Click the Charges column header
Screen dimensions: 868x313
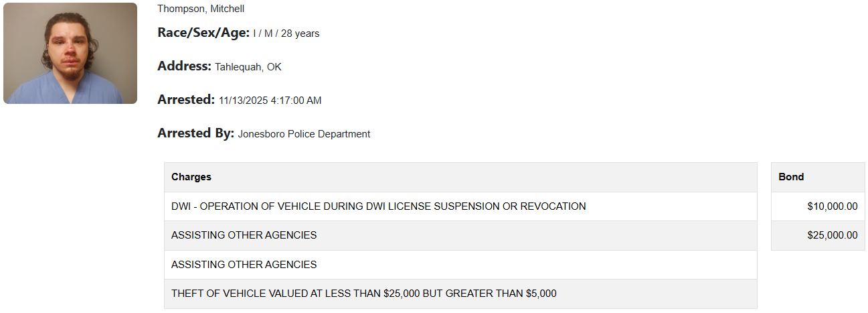coord(191,177)
